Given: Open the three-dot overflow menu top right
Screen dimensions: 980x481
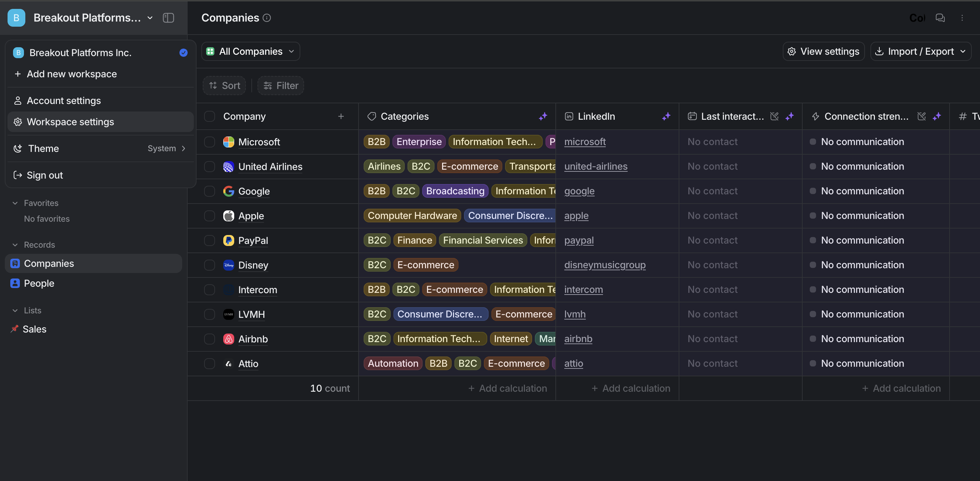Looking at the screenshot, I should 962,18.
